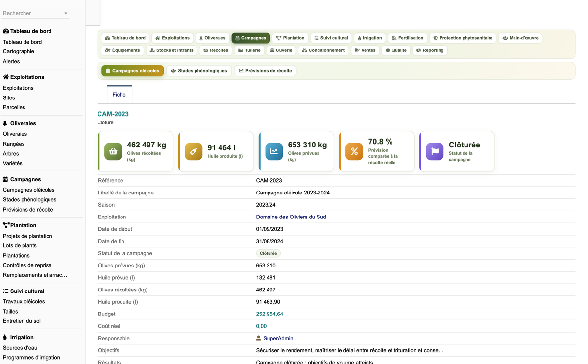Open Cartographie in the sidebar
Viewport: 588px width, 364px height.
click(x=19, y=51)
